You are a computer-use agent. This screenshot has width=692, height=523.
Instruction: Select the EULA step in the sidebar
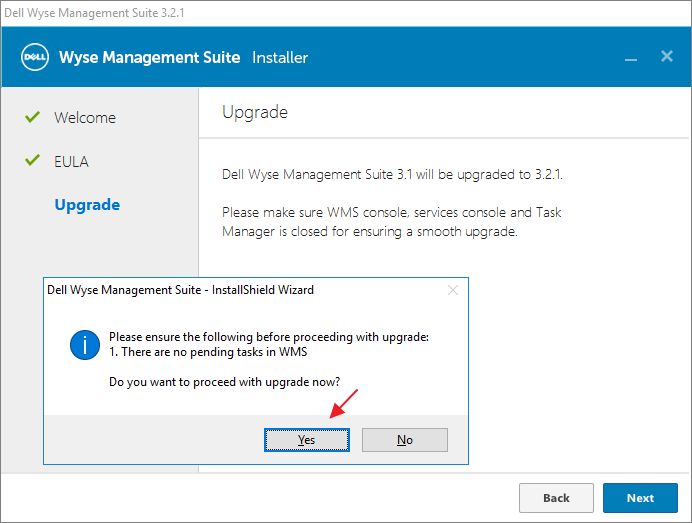[71, 161]
